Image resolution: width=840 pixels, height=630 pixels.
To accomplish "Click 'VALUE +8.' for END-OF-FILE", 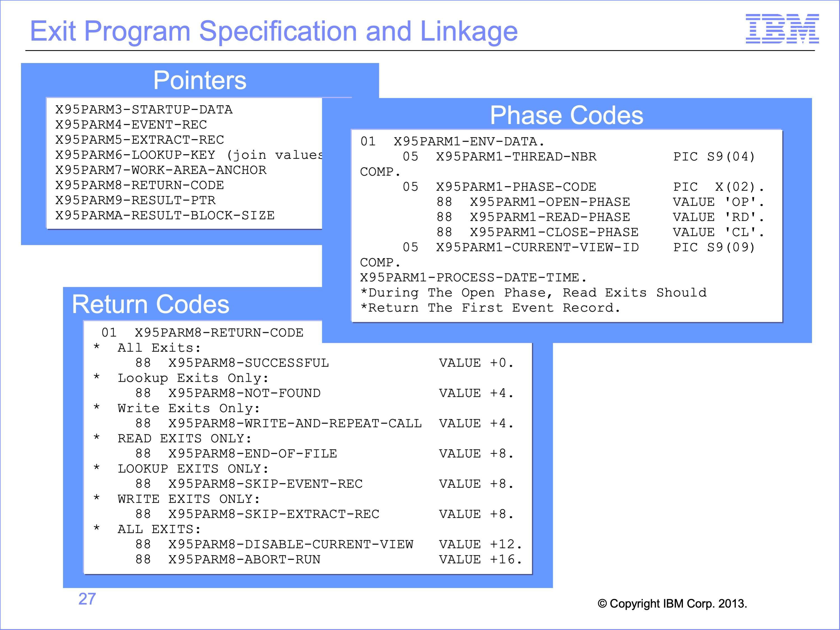I will (476, 454).
